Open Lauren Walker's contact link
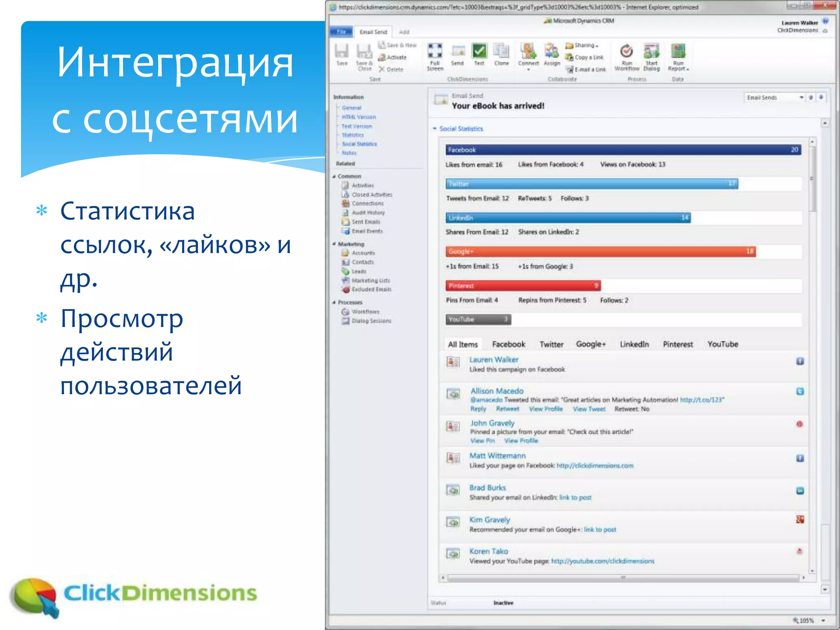This screenshot has width=840, height=630. coord(494,360)
